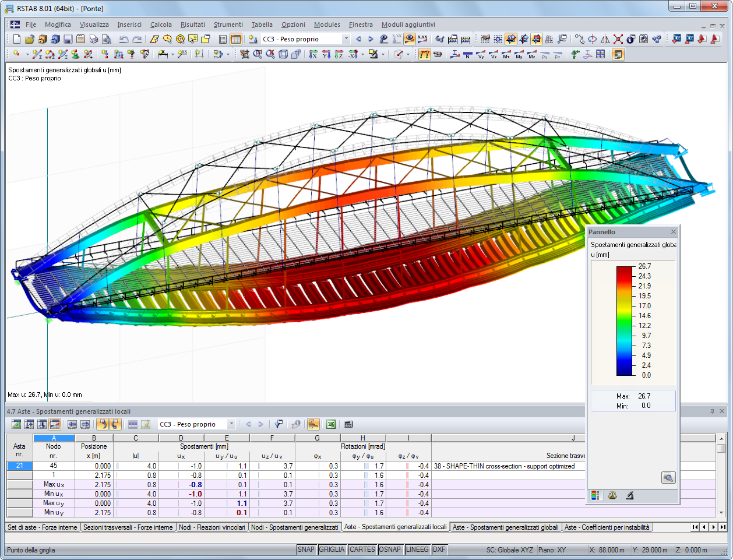Toggle the highlighted table row-sync button
Viewport: 733px width, 560px height.
pyautogui.click(x=55, y=424)
